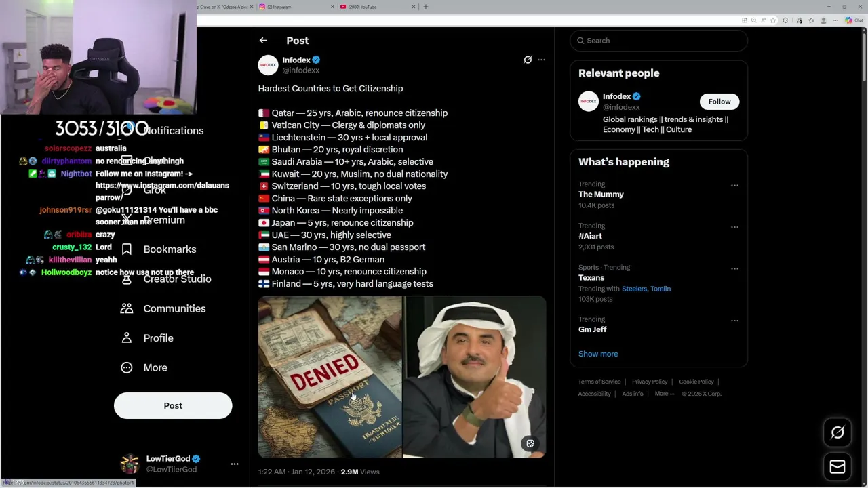868x488 pixels.
Task: Open account options dots beside LowTierGod
Action: 235,464
